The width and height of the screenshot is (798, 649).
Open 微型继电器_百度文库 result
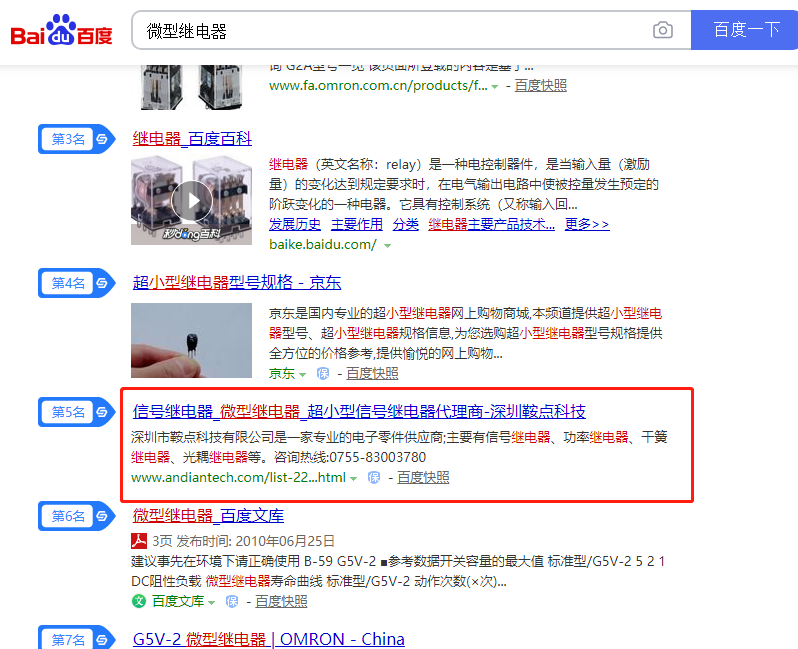pos(208,516)
